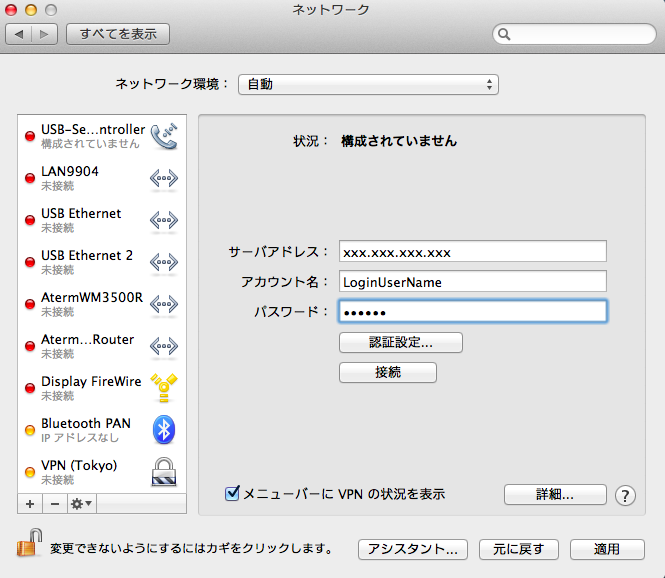Click すべてを表示 button
This screenshot has height=578, width=665.
pos(118,34)
